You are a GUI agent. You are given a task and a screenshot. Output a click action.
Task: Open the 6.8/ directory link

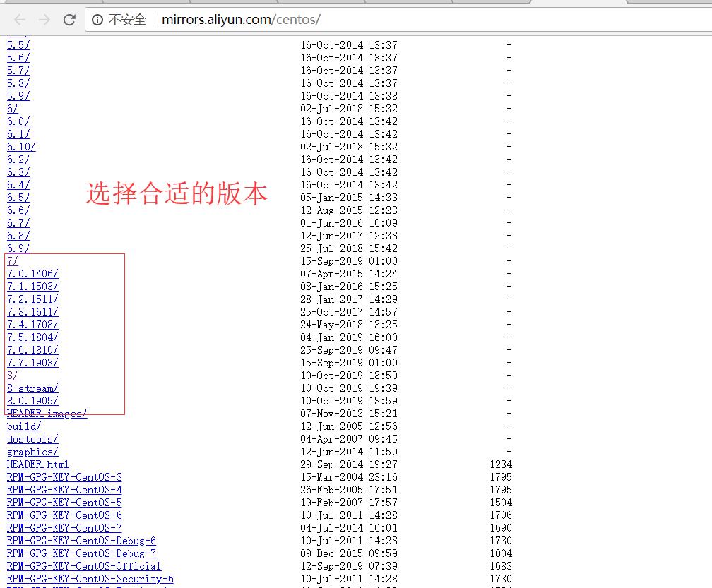18,236
